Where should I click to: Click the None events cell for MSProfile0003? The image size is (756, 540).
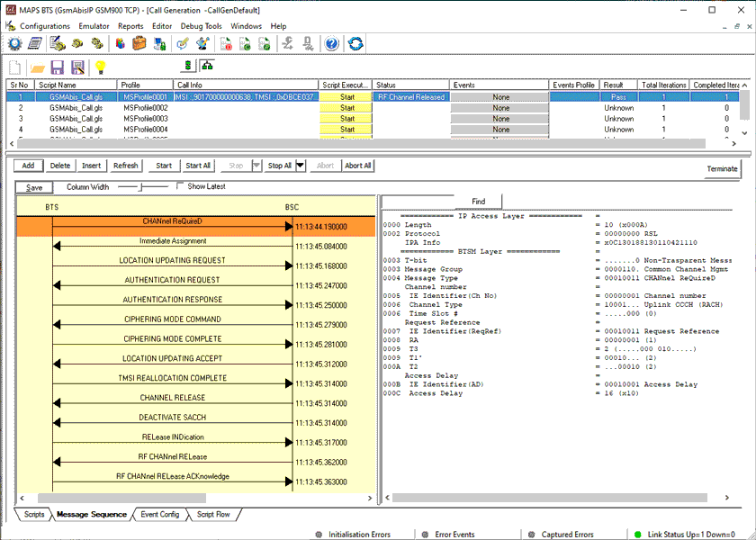click(500, 119)
